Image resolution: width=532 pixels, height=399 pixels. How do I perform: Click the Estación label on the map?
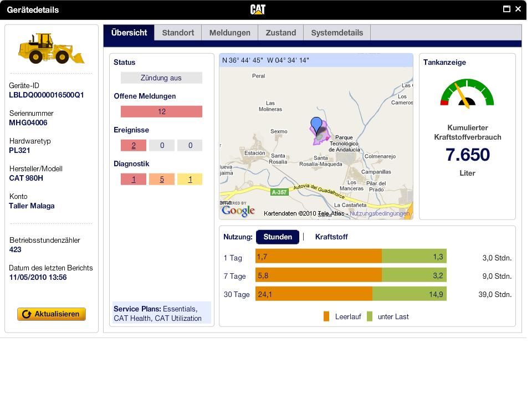pyautogui.click(x=255, y=153)
